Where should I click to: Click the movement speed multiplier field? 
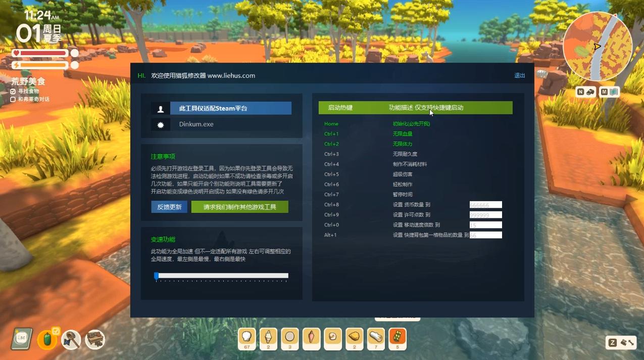coord(486,225)
